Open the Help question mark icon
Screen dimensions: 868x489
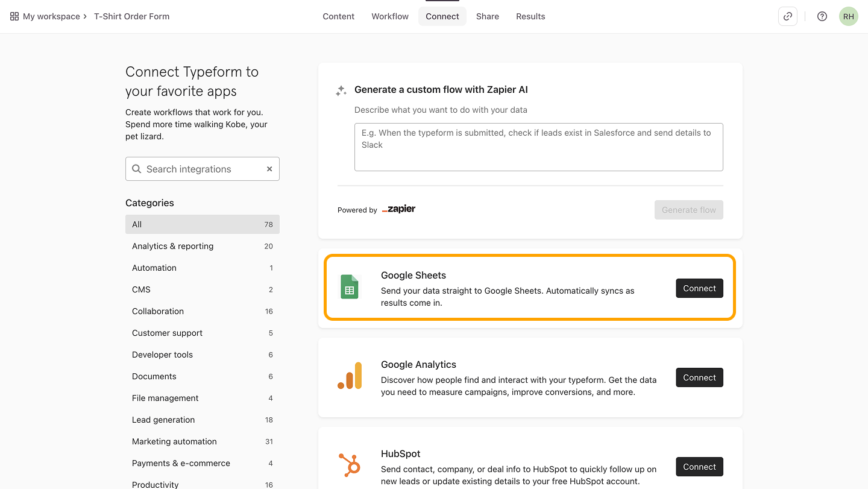822,16
